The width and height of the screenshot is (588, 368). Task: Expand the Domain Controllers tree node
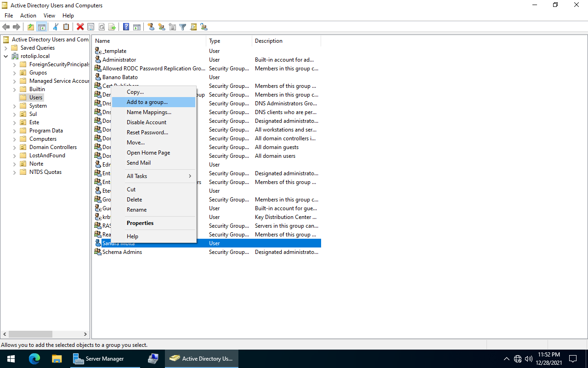point(15,147)
